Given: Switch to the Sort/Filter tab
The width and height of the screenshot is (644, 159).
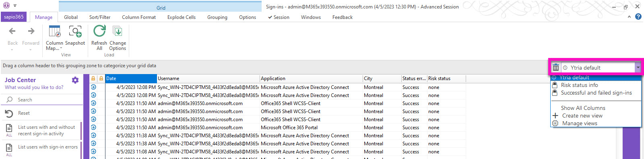Looking at the screenshot, I should [100, 17].
